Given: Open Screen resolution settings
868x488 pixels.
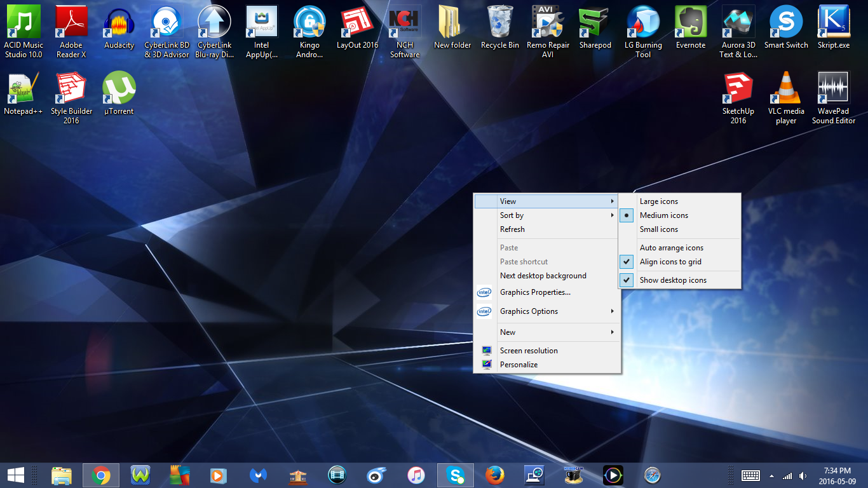Looking at the screenshot, I should click(546, 351).
